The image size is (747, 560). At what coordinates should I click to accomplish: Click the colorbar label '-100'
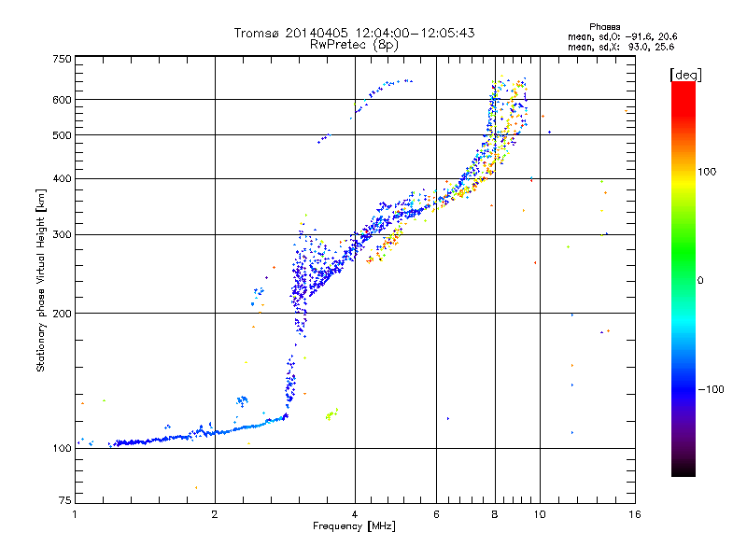click(711, 389)
